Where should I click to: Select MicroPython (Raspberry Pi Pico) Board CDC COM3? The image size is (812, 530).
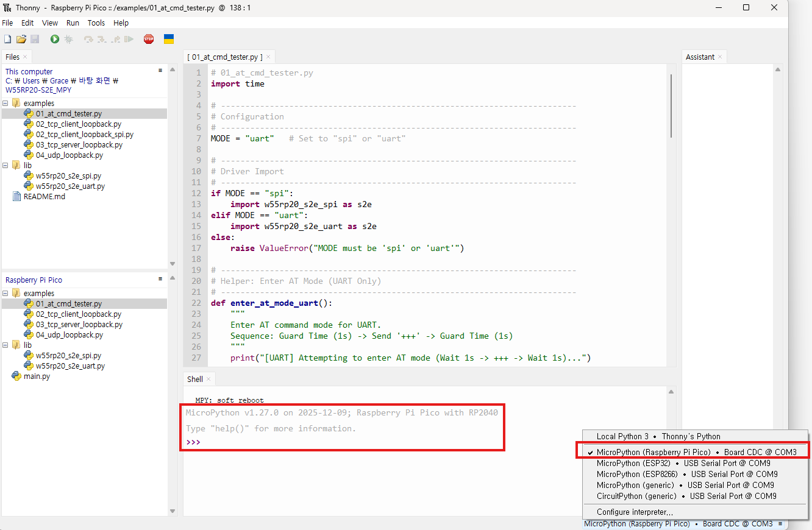point(696,452)
